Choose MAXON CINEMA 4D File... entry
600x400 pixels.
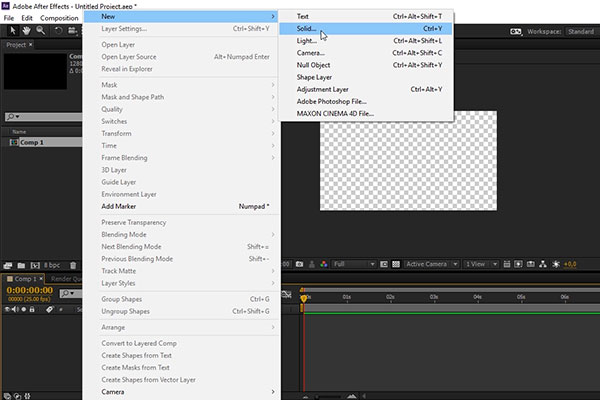366,114
